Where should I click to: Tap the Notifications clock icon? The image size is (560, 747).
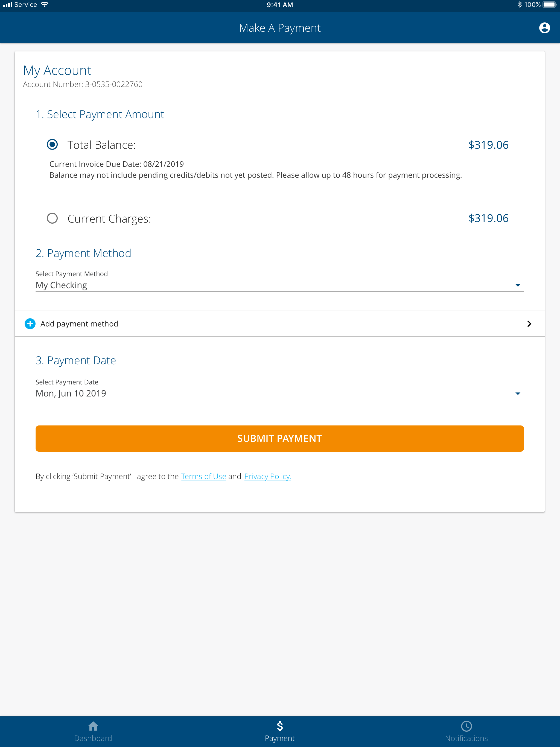pyautogui.click(x=466, y=726)
